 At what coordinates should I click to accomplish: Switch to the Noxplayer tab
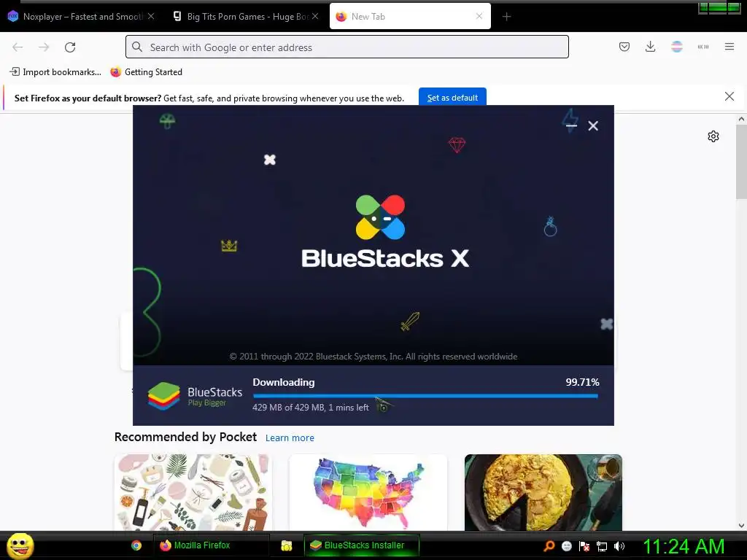(x=81, y=17)
